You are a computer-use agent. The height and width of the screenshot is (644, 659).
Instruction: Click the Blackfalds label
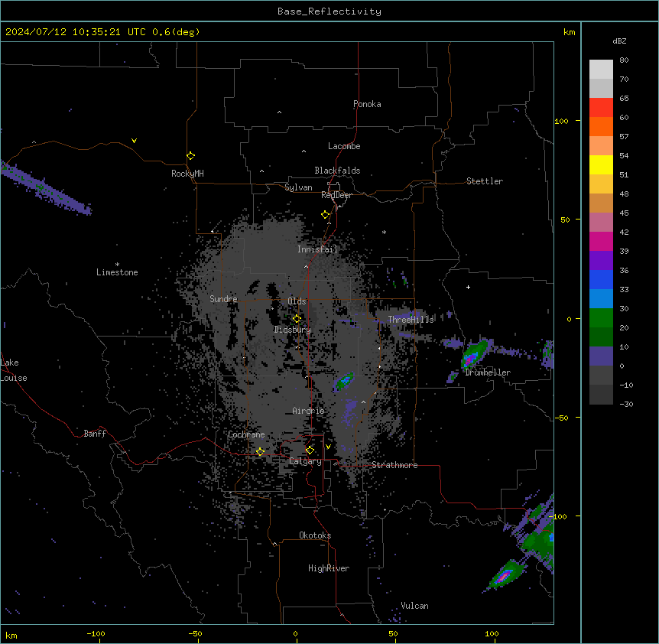[x=337, y=171]
